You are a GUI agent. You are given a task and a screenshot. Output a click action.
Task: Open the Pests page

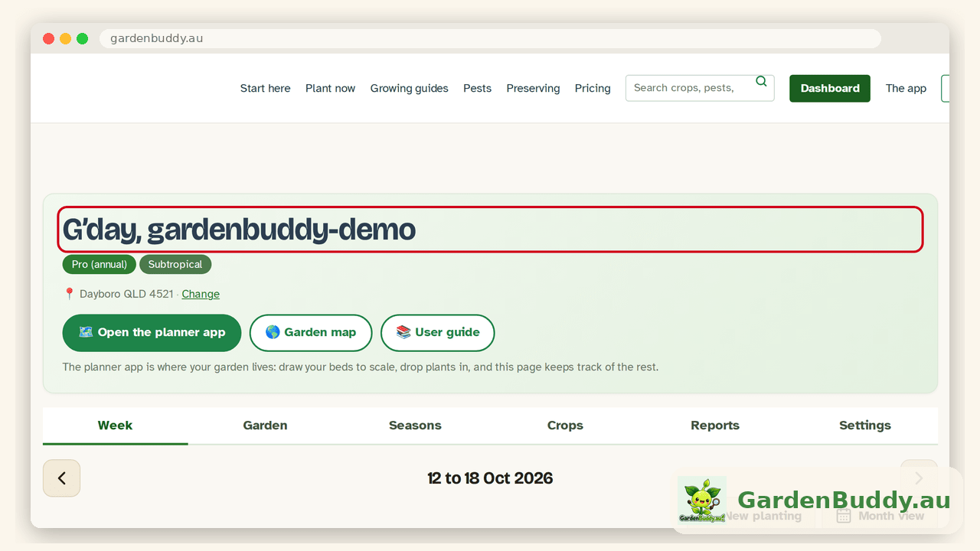tap(477, 88)
